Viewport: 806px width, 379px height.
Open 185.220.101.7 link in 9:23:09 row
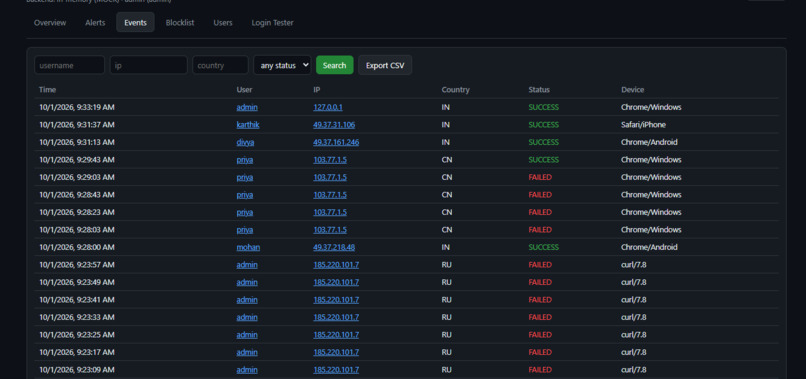tap(336, 370)
